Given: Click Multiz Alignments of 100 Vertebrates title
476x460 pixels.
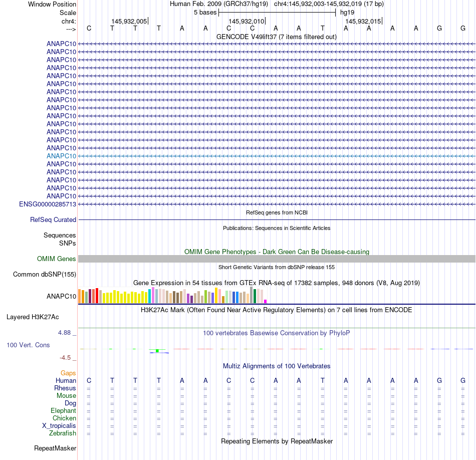Looking at the screenshot, I should [277, 366].
